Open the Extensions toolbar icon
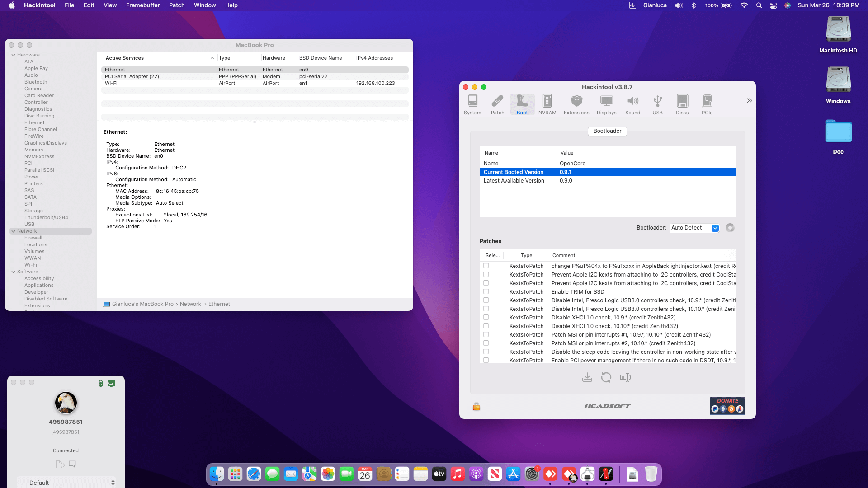This screenshot has width=868, height=488. [576, 104]
